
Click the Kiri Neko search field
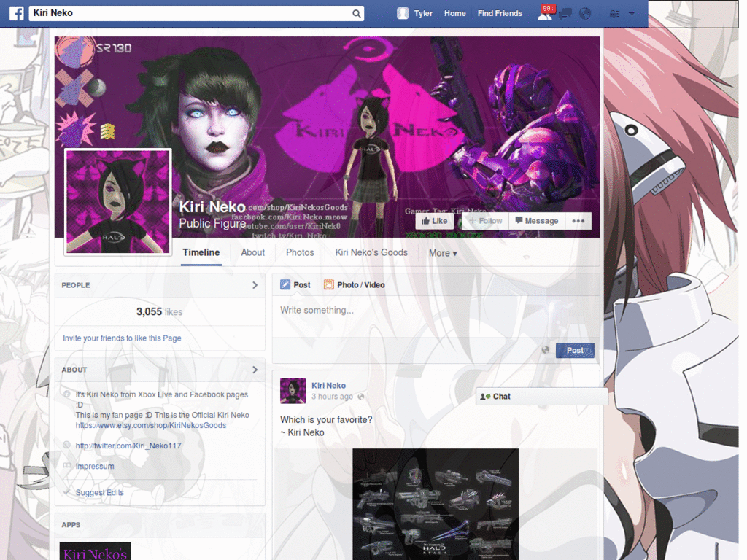(x=196, y=13)
